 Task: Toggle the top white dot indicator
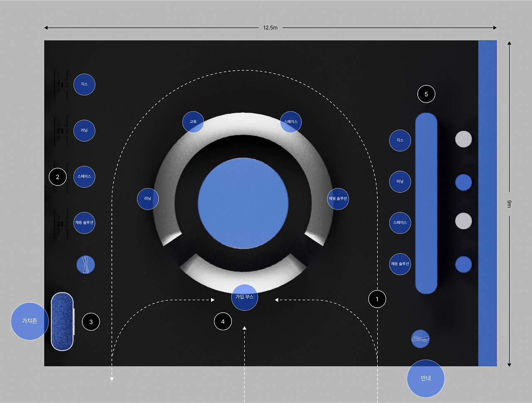463,140
